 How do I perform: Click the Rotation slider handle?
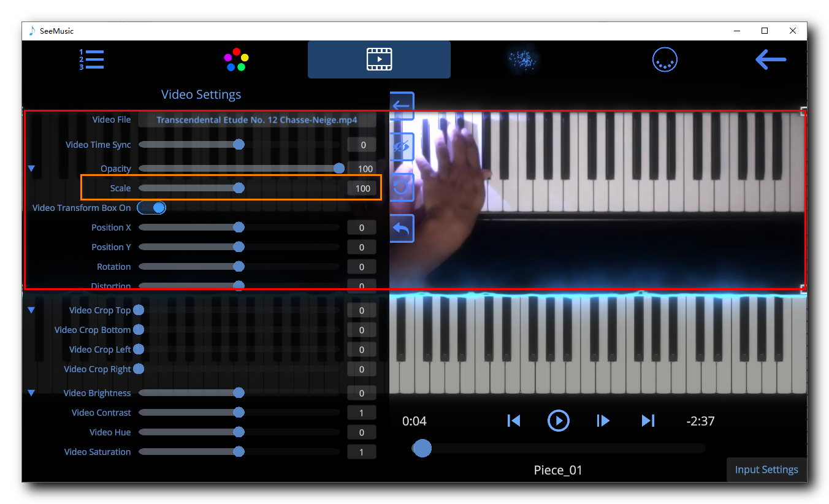click(x=239, y=267)
